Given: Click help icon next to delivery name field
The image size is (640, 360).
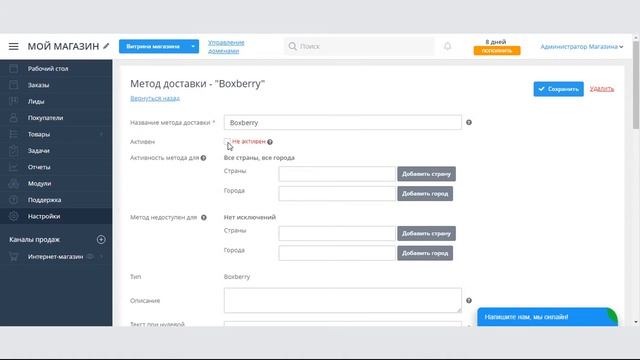Looking at the screenshot, I should coord(469,122).
